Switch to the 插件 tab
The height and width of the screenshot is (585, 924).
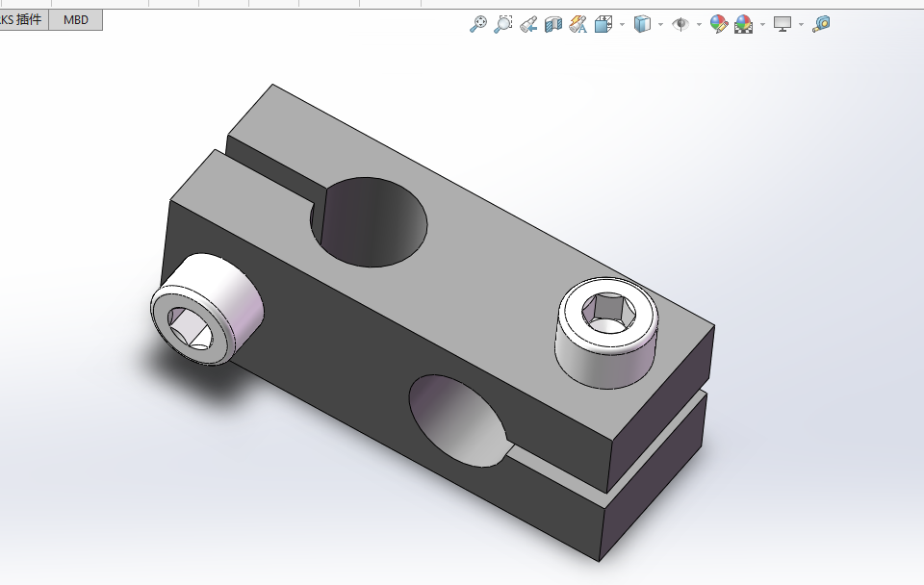23,20
